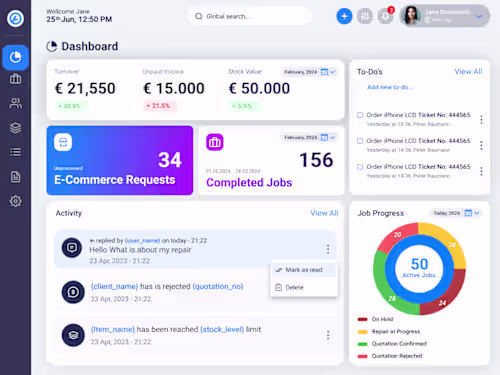Open the Job Progress date dropdown
Image resolution: width=500 pixels, height=375 pixels.
pyautogui.click(x=456, y=213)
